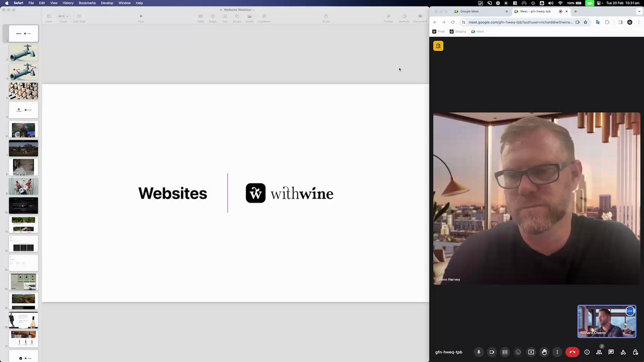
Task: Click Wi-Fi icon in menu bar
Action: pos(560,3)
